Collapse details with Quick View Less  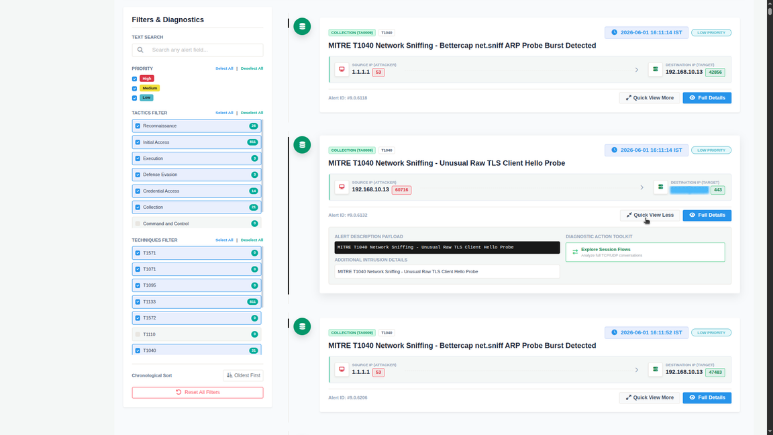(650, 215)
